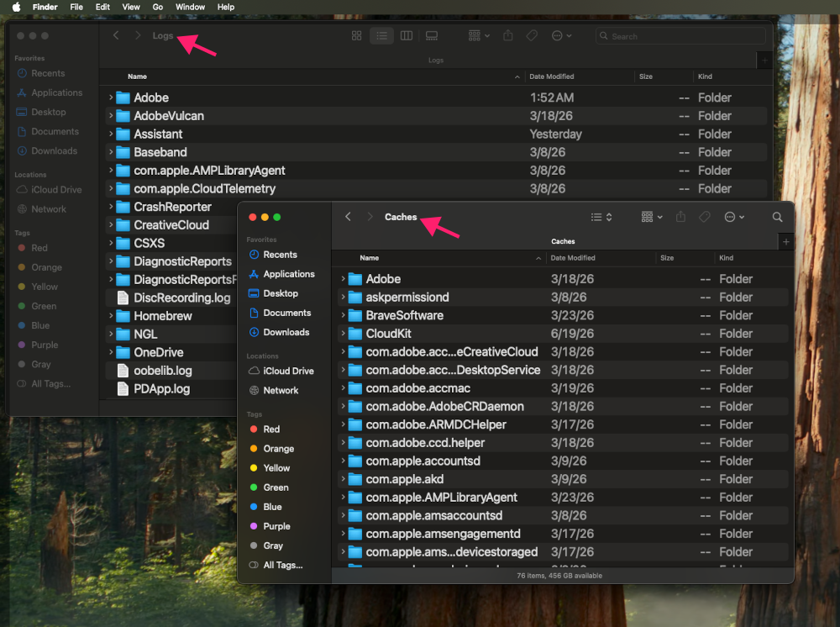Open the Window menu

click(190, 7)
